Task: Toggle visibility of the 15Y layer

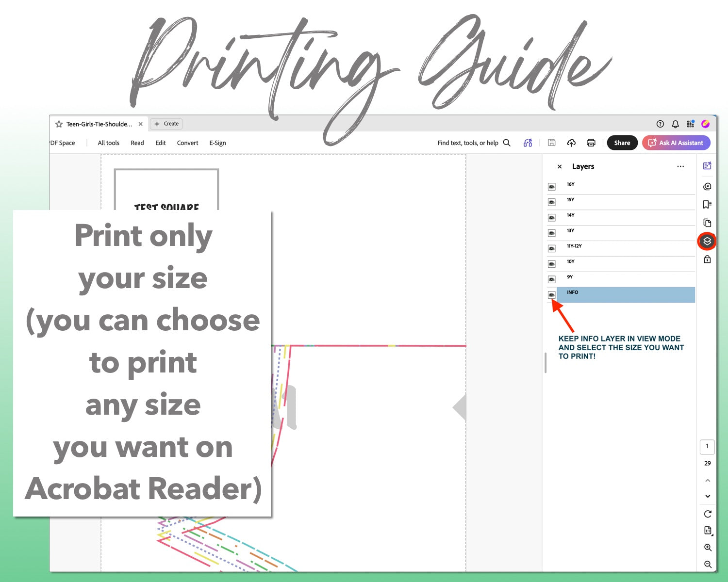Action: pos(551,202)
